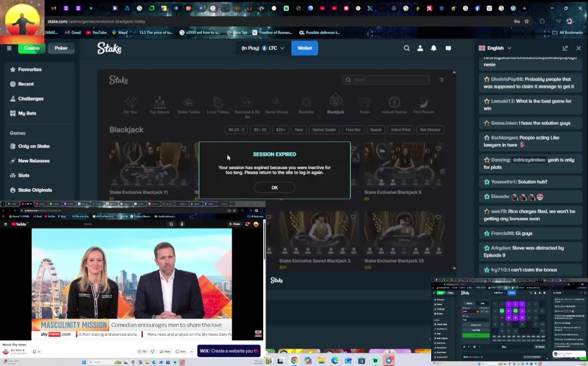Open search via the magnifier in Stake header
Screen dimensions: 588x366
[407, 48]
